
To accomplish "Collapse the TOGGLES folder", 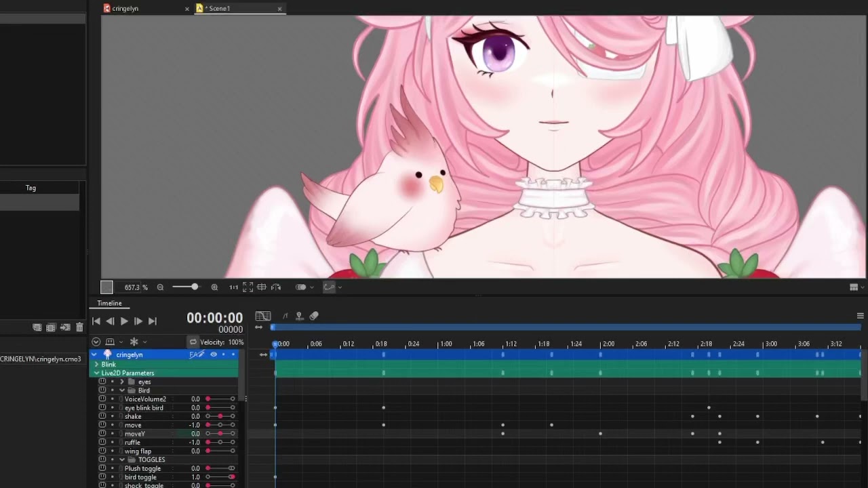I will click(x=122, y=460).
